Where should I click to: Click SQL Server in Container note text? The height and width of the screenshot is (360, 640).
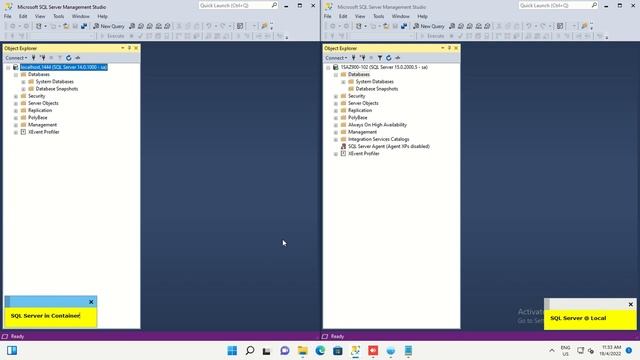coord(45,316)
